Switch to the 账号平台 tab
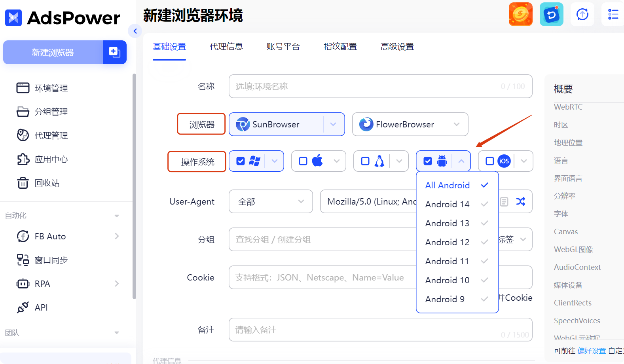Screen dimensions: 624x364 coord(283,47)
